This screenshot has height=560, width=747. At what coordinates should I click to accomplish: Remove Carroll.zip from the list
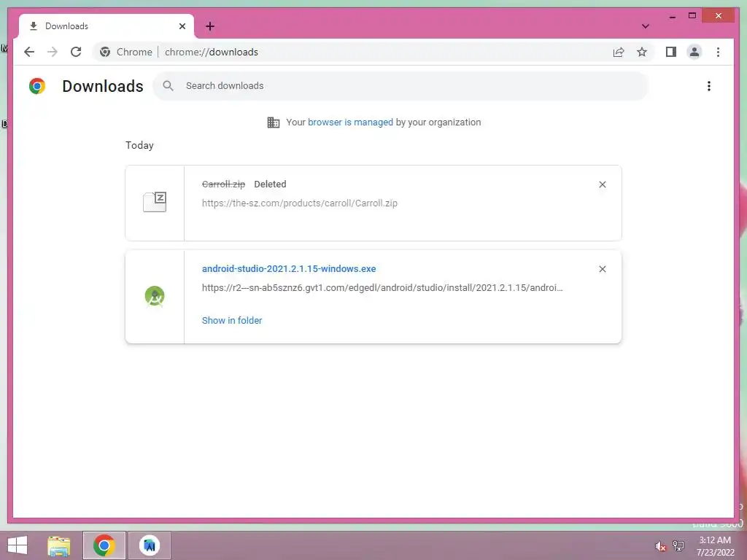click(602, 184)
